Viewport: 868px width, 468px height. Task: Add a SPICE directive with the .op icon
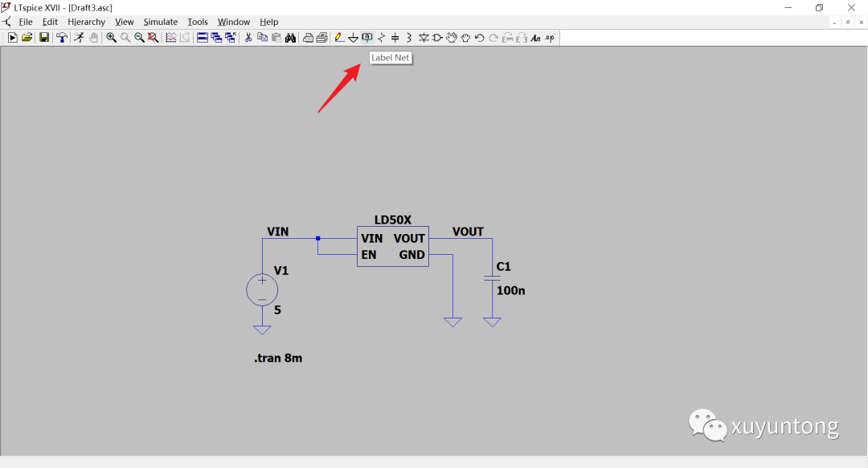549,38
